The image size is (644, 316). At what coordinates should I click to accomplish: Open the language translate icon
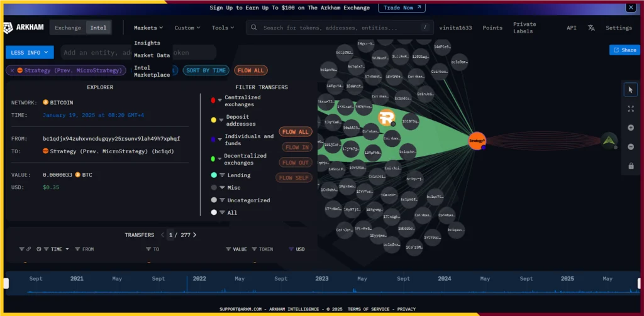(x=591, y=28)
